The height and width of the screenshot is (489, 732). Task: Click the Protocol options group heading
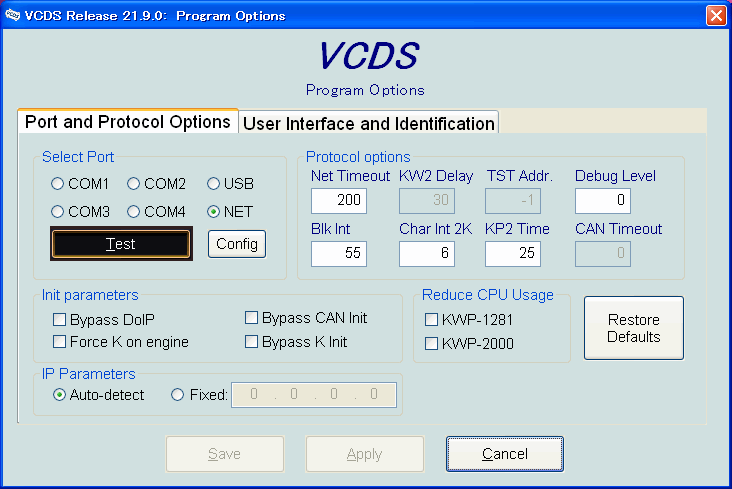[x=358, y=157]
